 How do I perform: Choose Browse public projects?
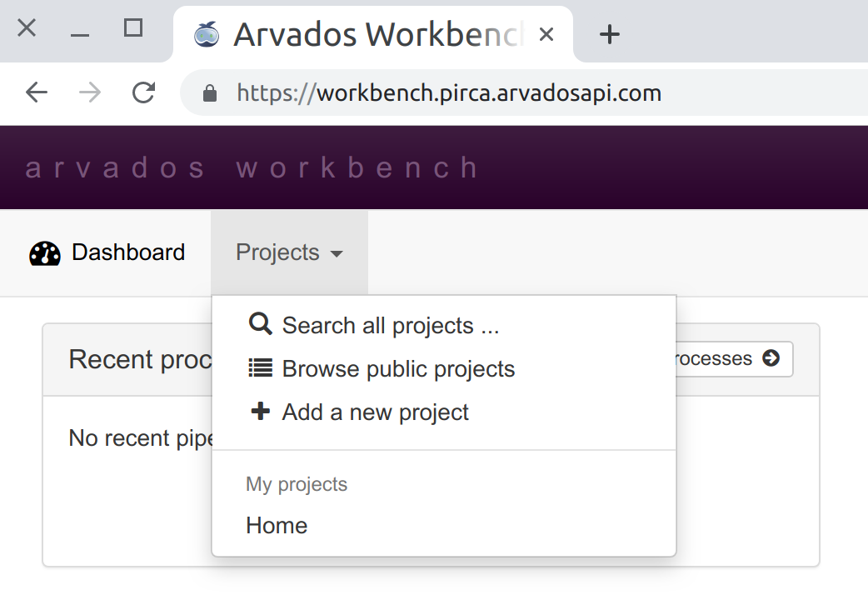(x=398, y=369)
